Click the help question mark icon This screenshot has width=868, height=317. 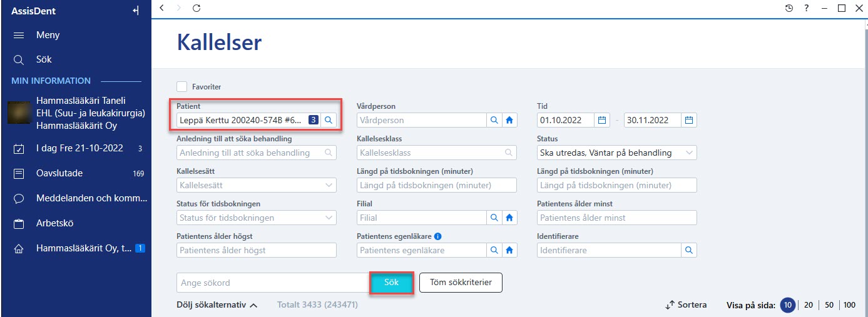click(807, 8)
